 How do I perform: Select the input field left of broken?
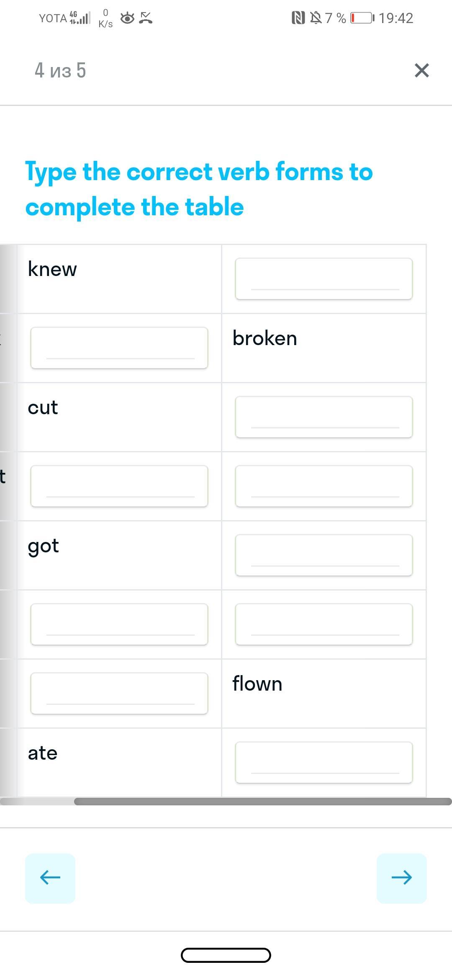tap(119, 348)
